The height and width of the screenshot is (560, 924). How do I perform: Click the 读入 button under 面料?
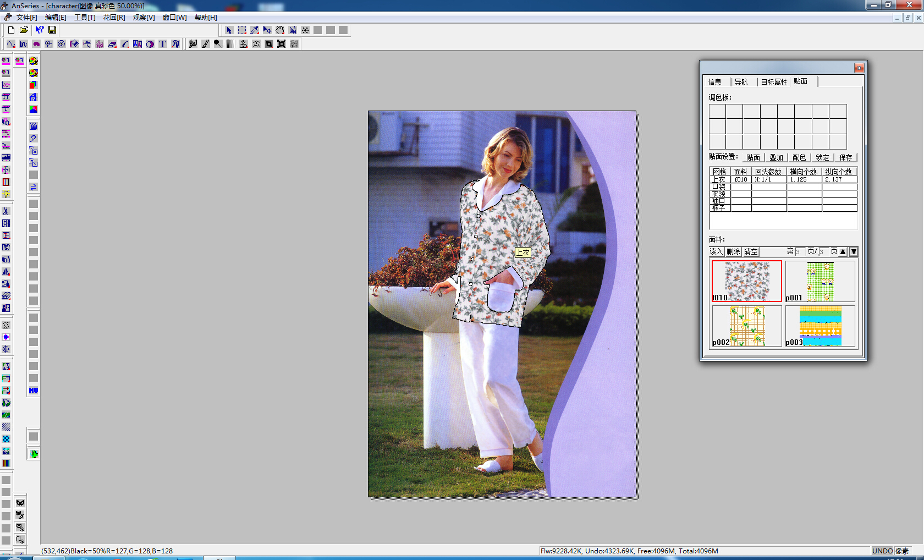click(716, 251)
